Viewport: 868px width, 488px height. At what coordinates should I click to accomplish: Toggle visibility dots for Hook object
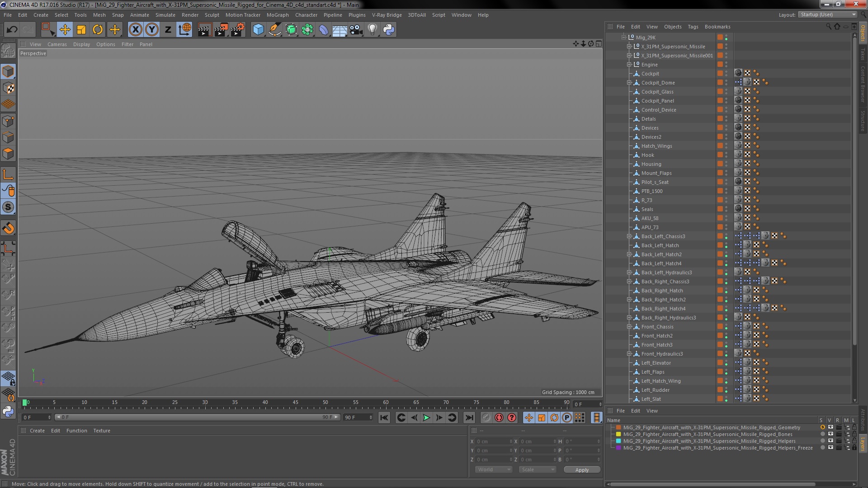coord(726,155)
